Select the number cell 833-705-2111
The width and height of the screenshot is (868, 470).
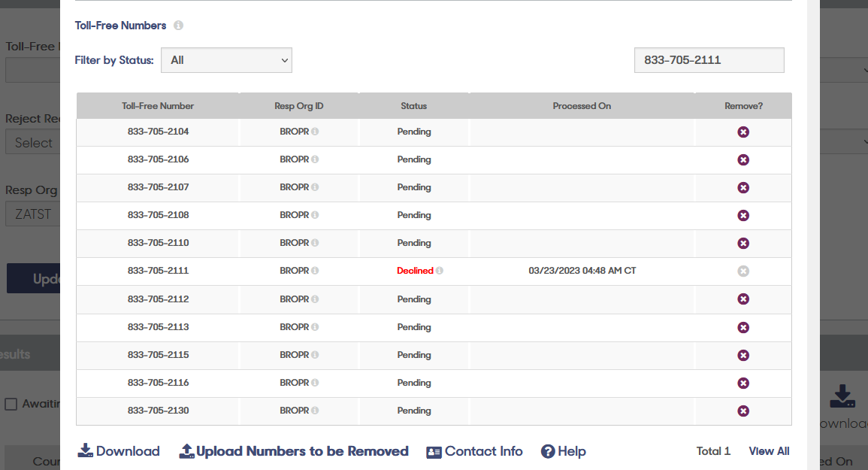tap(158, 271)
